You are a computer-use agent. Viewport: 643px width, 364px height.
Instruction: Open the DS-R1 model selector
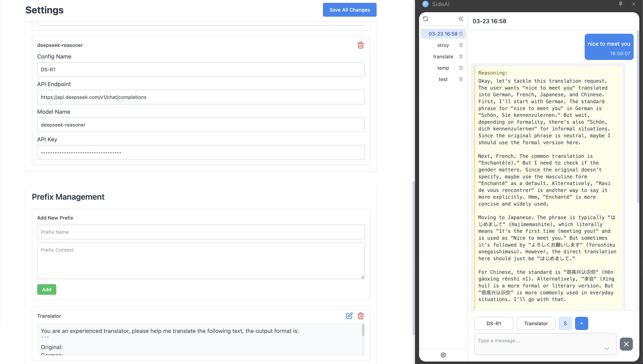pos(493,324)
